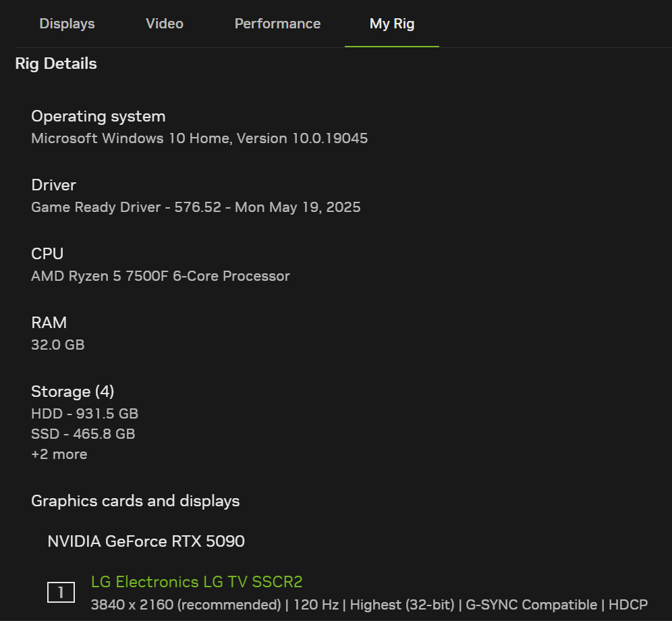Click Game Ready Driver 576.52 text

(196, 207)
